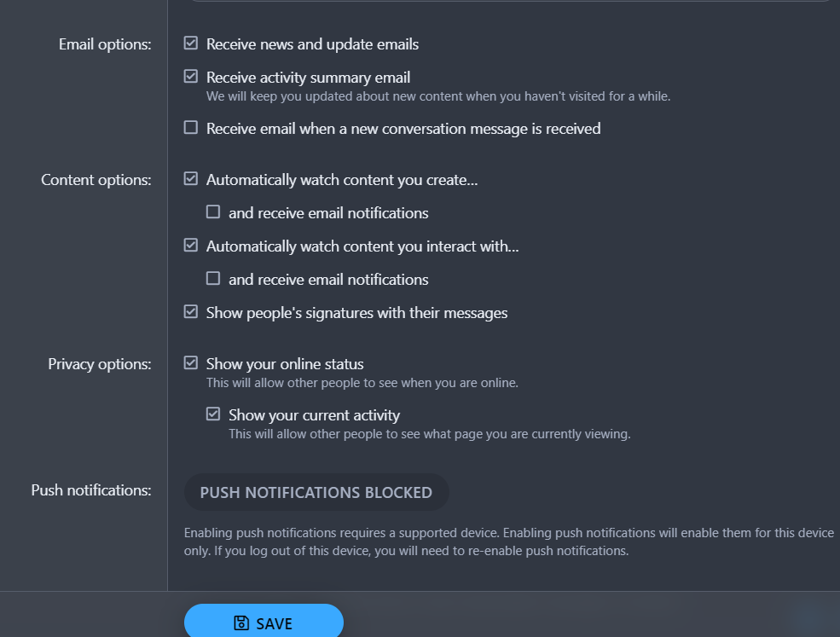This screenshot has height=637, width=840.
Task: Uncheck the Show your online status checkbox
Action: (191, 362)
